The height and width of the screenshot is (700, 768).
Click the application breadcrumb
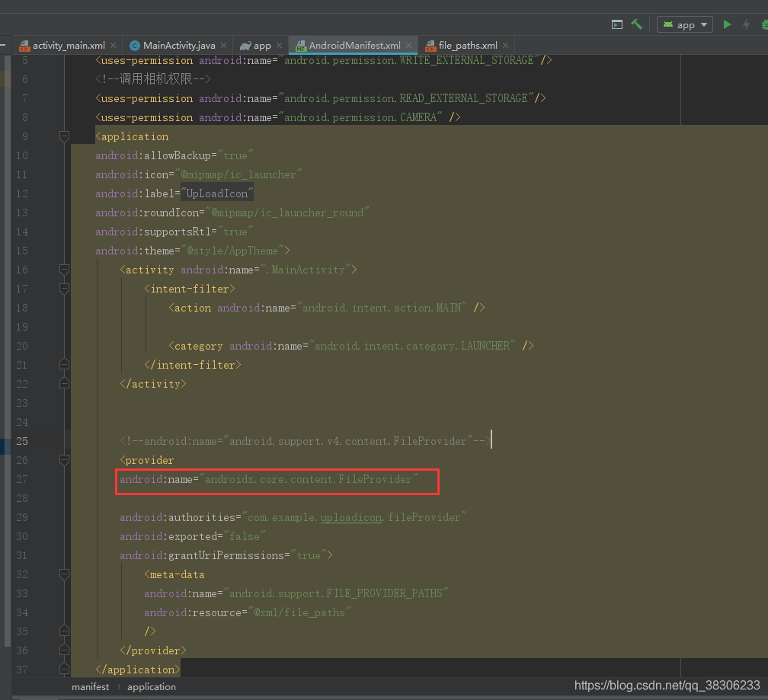pos(152,687)
